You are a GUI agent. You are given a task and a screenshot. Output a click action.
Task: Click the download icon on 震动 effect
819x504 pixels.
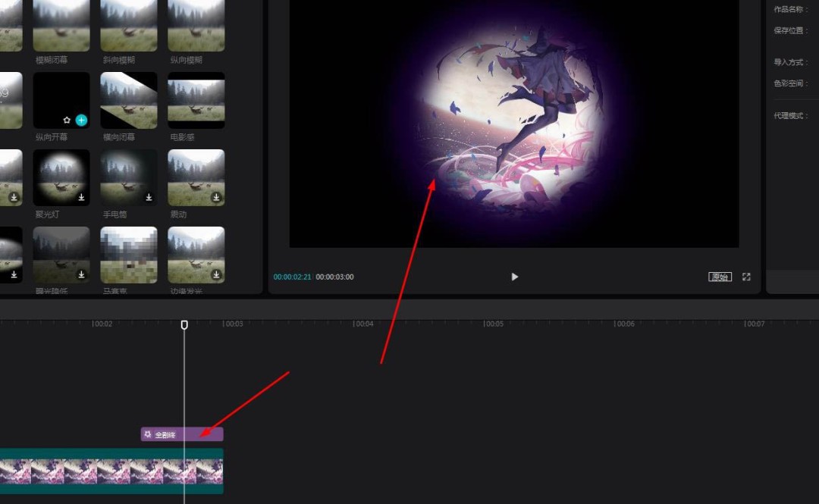tap(215, 198)
